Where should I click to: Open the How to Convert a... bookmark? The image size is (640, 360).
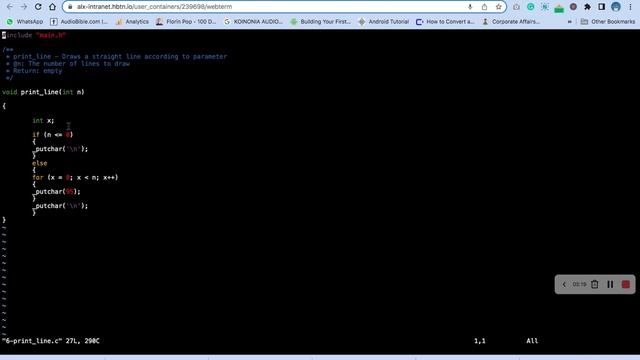[445, 22]
